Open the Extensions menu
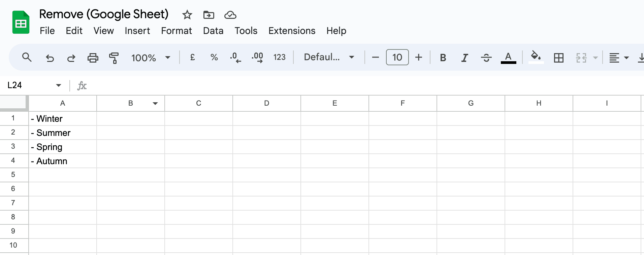This screenshot has width=644, height=255. (292, 31)
